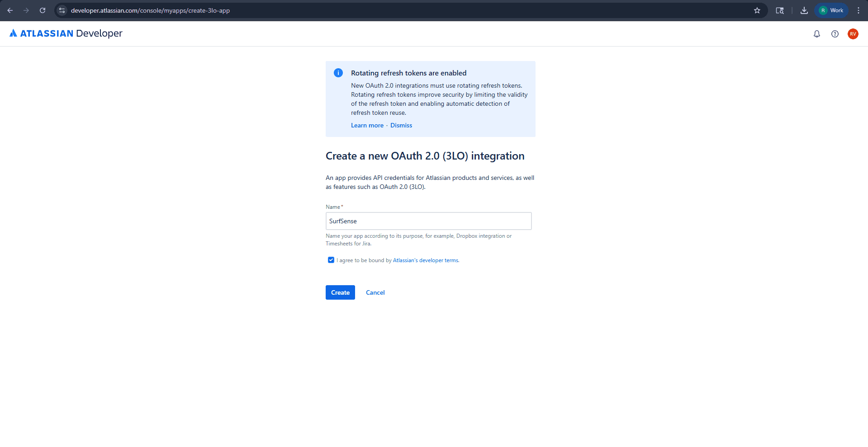This screenshot has height=447, width=868.
Task: Open Atlassian's developer terms link
Action: pos(425,260)
